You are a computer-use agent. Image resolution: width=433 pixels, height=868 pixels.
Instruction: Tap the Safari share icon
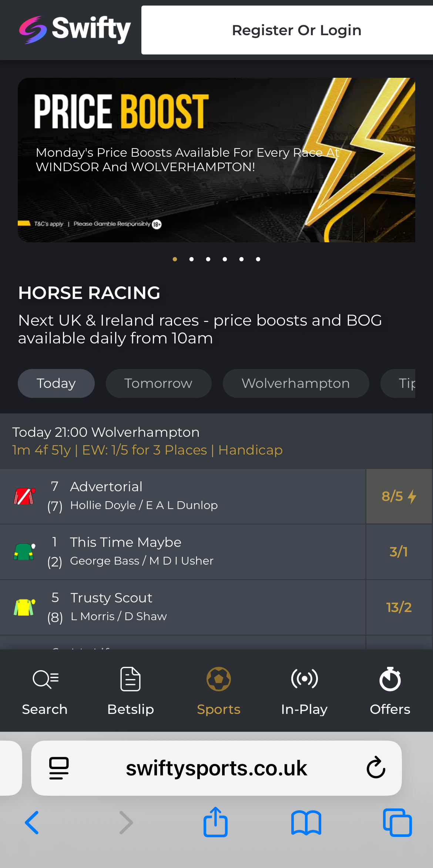(x=215, y=822)
